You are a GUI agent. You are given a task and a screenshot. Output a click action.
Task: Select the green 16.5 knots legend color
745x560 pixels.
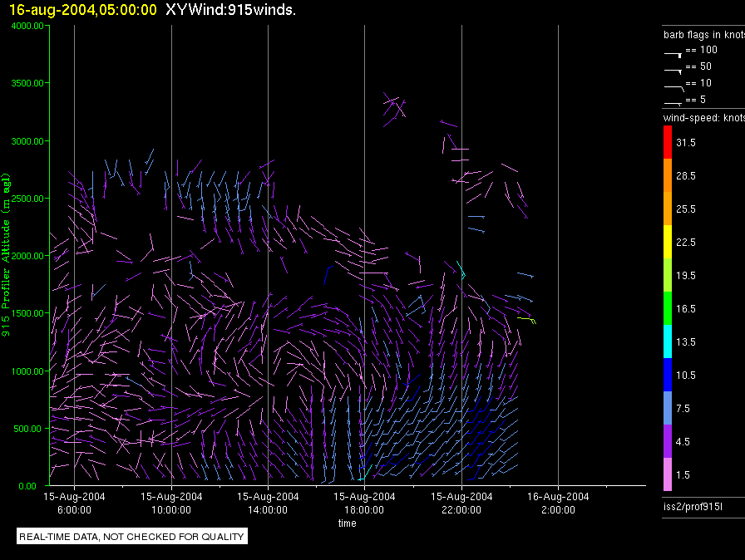coord(668,308)
